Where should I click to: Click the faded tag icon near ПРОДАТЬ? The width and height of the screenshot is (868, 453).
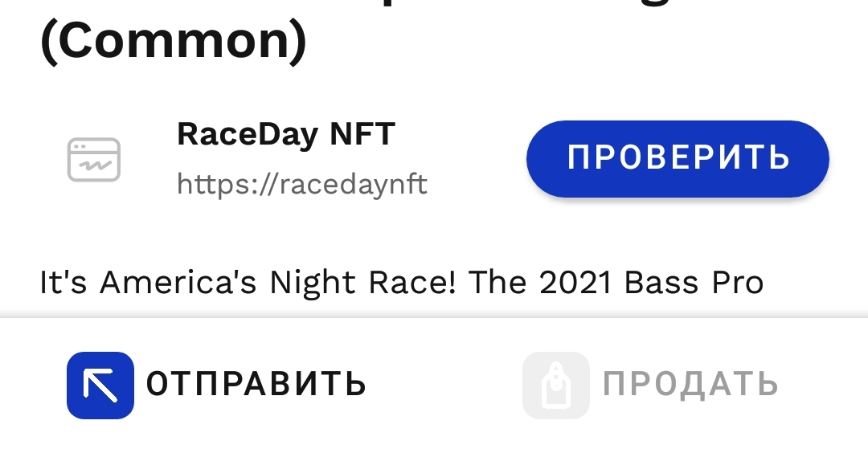point(556,385)
